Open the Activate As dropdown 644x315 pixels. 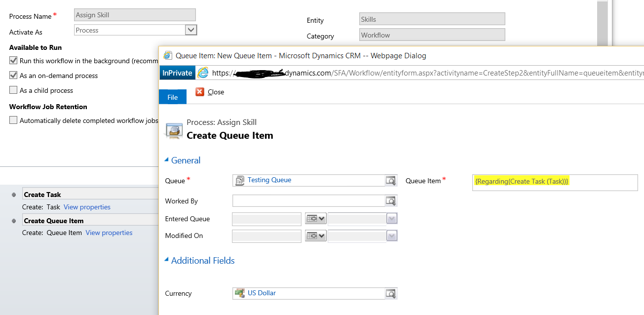[x=191, y=30]
